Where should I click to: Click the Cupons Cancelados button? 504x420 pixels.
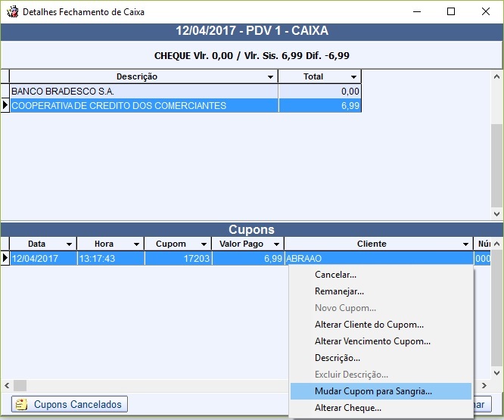click(x=70, y=404)
